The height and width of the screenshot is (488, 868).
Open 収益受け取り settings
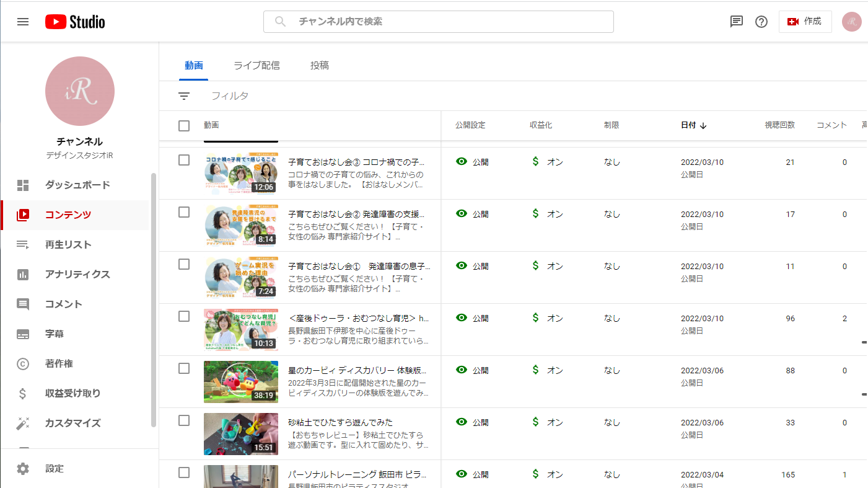[x=72, y=393]
